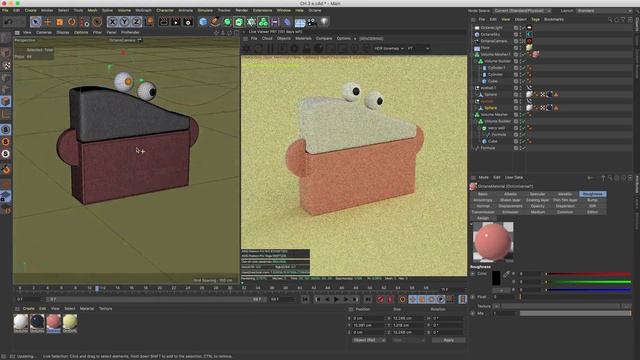Viewport: 640px width, 360px height.
Task: Click the Mix slider bar
Action: 575,313
